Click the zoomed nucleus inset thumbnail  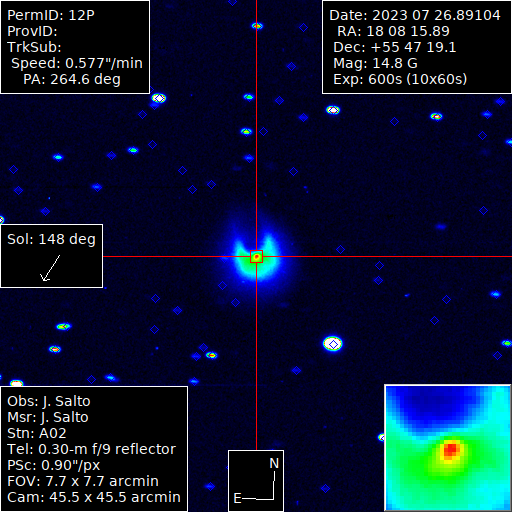(x=448, y=448)
